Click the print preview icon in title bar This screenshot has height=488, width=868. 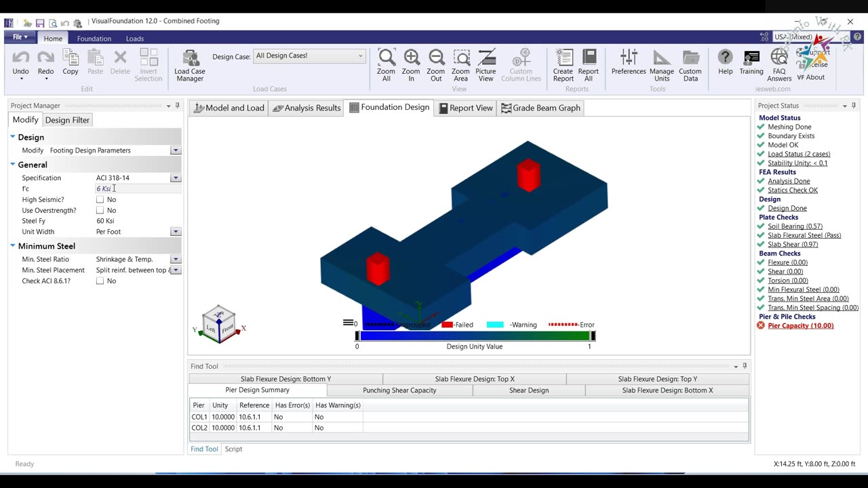[53, 23]
